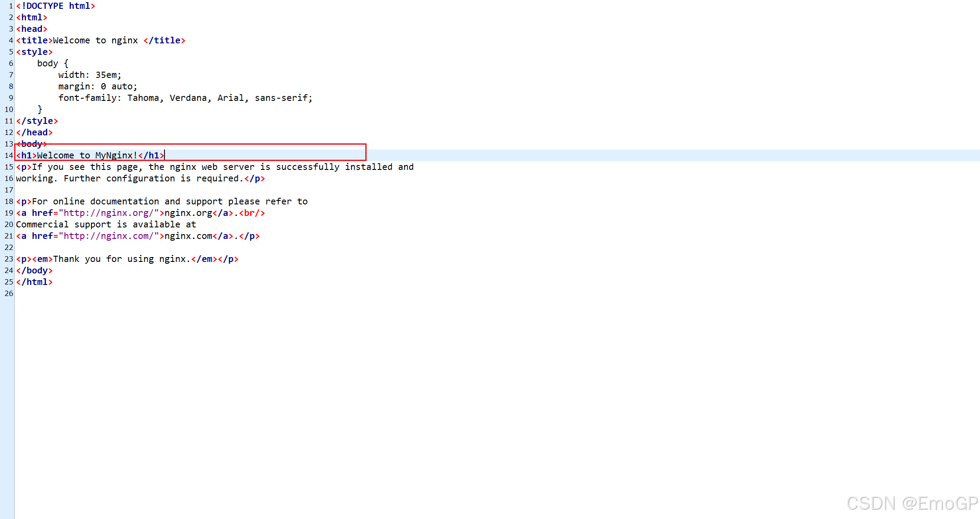
Task: Click the <!DOCTYPE html> declaration line
Action: (56, 6)
